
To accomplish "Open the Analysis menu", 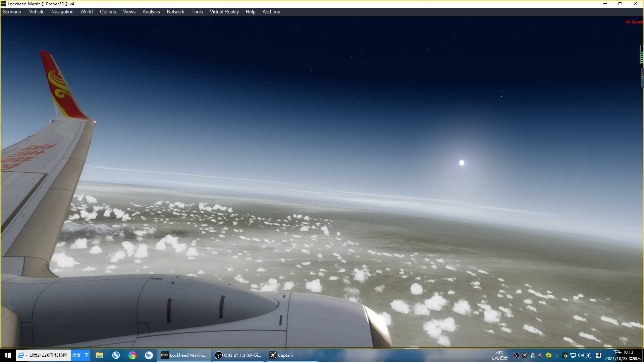I will (x=151, y=12).
